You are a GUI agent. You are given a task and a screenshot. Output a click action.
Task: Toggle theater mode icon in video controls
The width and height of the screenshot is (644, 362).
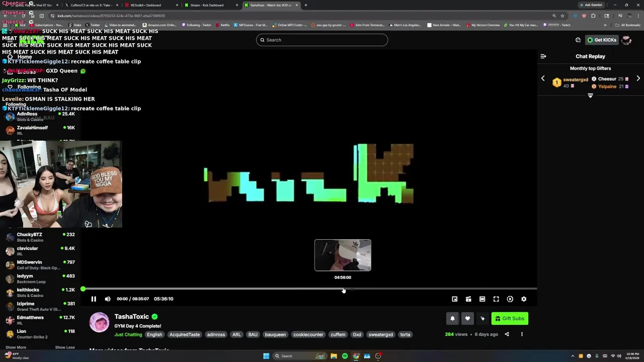tap(482, 299)
